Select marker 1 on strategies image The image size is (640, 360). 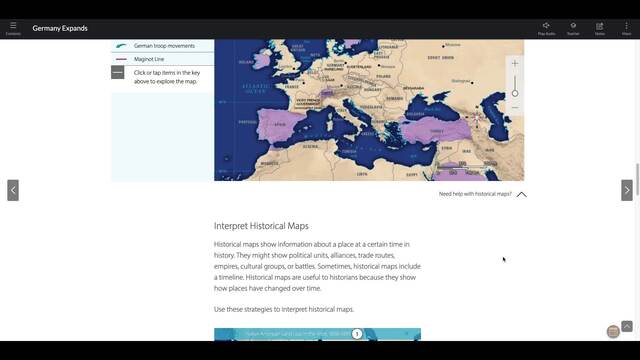pos(357,334)
